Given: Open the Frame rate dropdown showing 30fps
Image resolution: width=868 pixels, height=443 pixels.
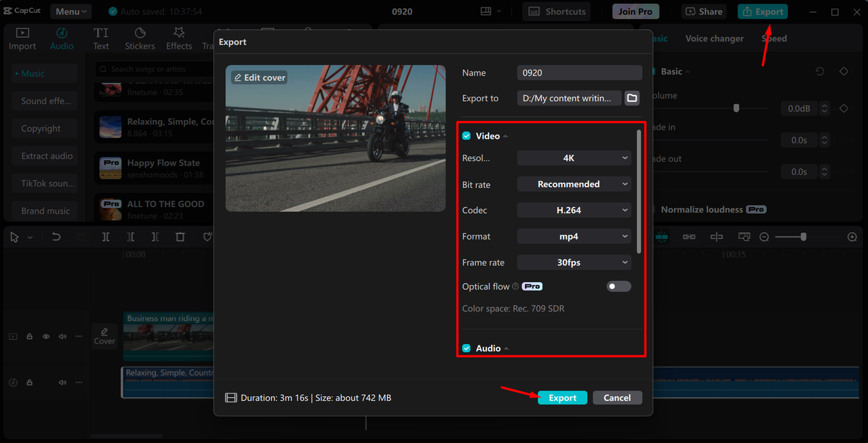Looking at the screenshot, I should click(574, 263).
